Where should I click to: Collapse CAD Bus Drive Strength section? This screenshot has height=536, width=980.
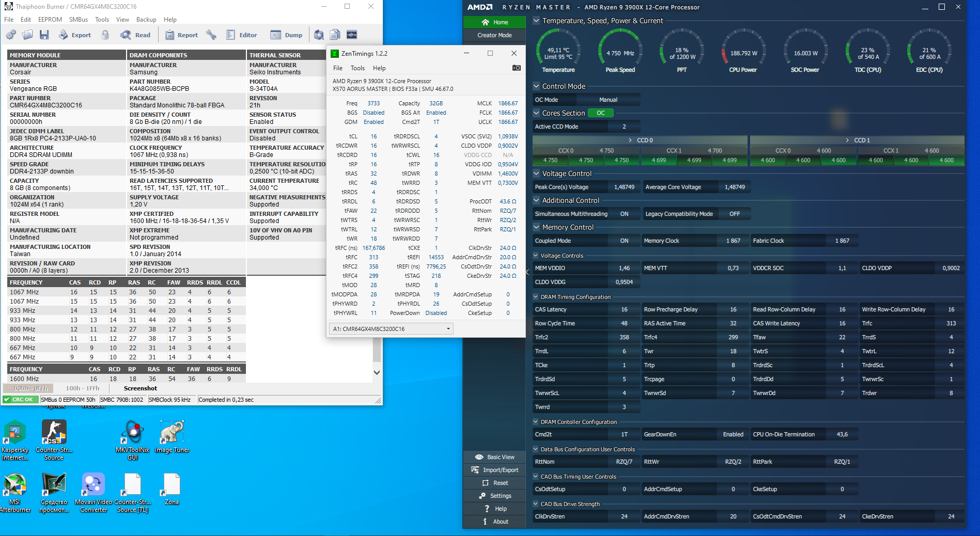click(x=536, y=504)
